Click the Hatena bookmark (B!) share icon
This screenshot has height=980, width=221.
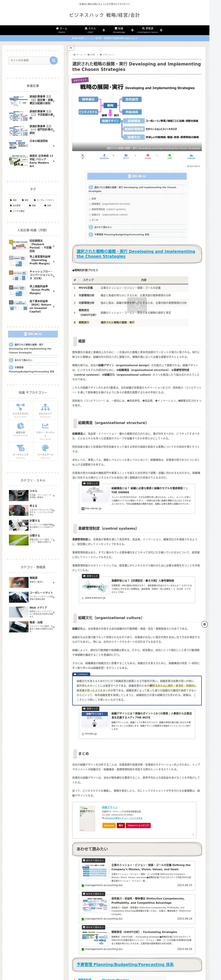pos(126,156)
